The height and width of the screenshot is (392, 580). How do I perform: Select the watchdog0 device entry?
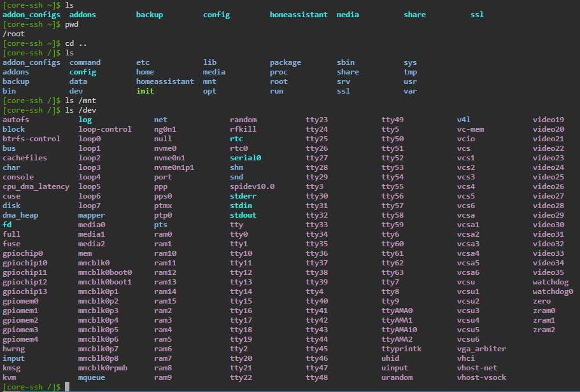[x=553, y=291]
